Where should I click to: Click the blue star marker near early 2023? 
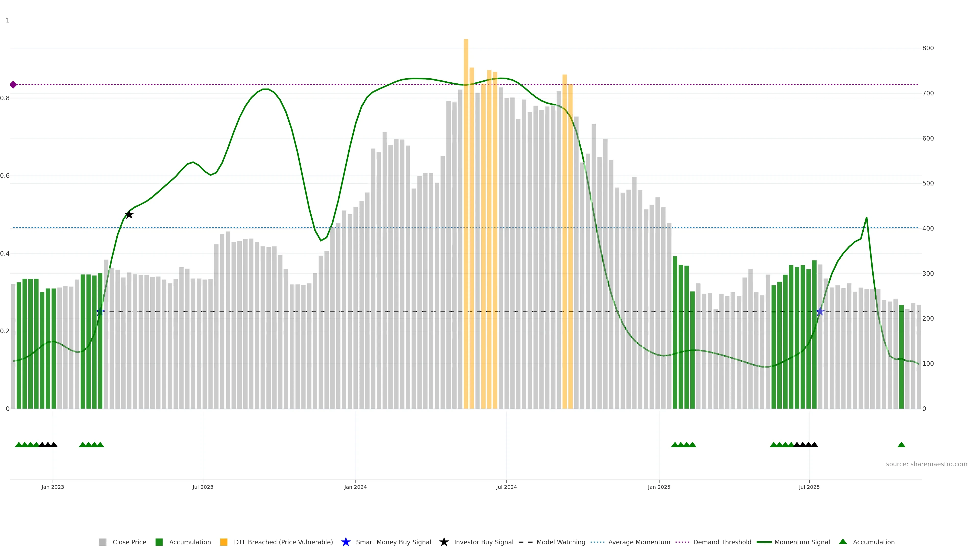tap(100, 312)
